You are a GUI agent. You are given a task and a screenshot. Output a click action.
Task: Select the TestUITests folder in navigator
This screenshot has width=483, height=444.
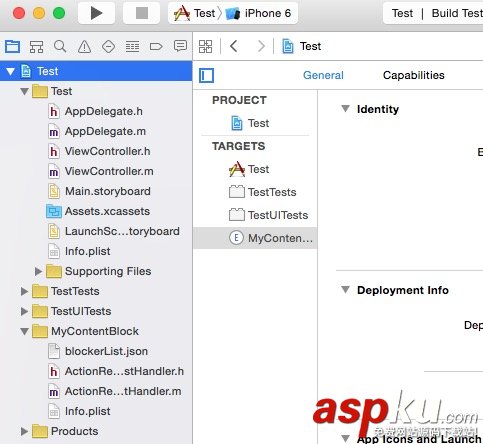pyautogui.click(x=72, y=311)
